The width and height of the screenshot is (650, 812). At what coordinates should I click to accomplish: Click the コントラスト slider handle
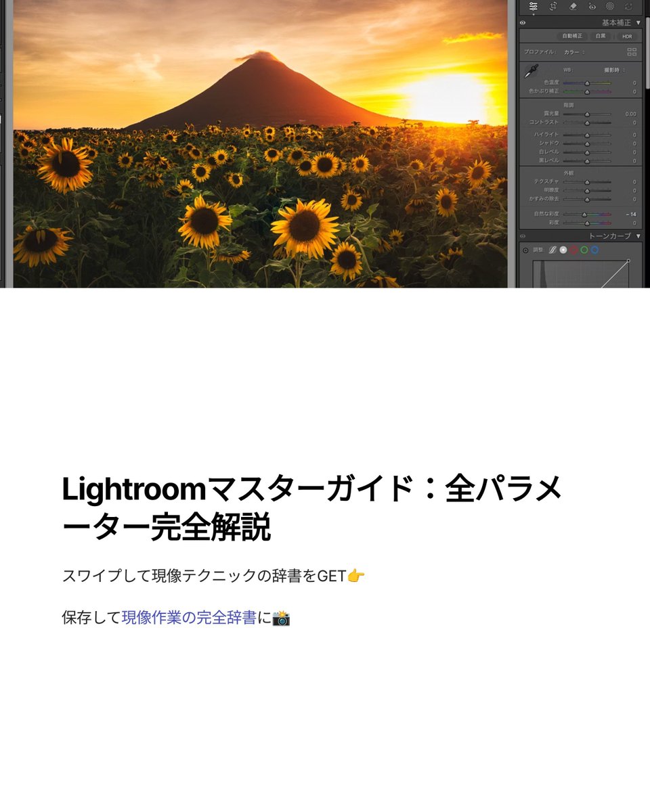[x=587, y=123]
